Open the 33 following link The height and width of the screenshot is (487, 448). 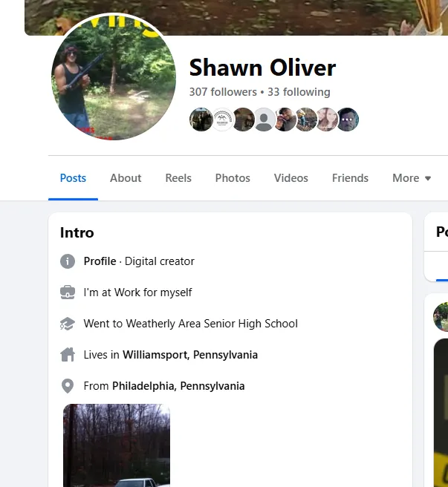click(299, 92)
